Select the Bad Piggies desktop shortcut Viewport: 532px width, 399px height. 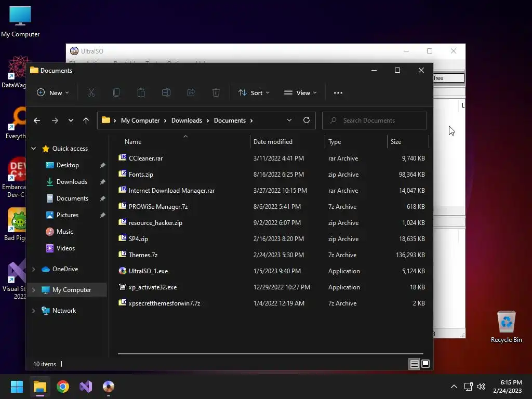(x=15, y=224)
